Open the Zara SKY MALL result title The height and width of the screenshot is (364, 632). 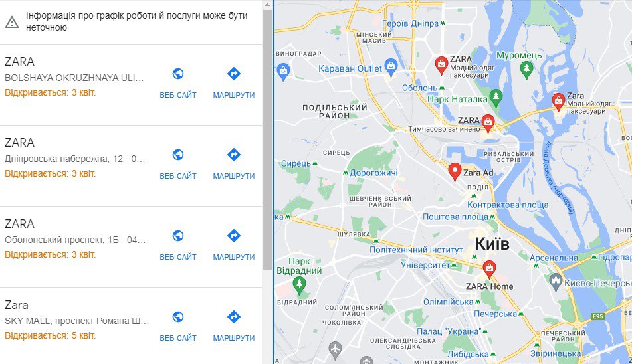tap(17, 305)
